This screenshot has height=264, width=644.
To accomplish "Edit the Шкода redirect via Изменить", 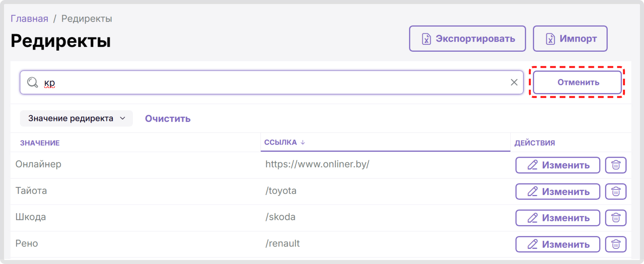I will coord(558,218).
